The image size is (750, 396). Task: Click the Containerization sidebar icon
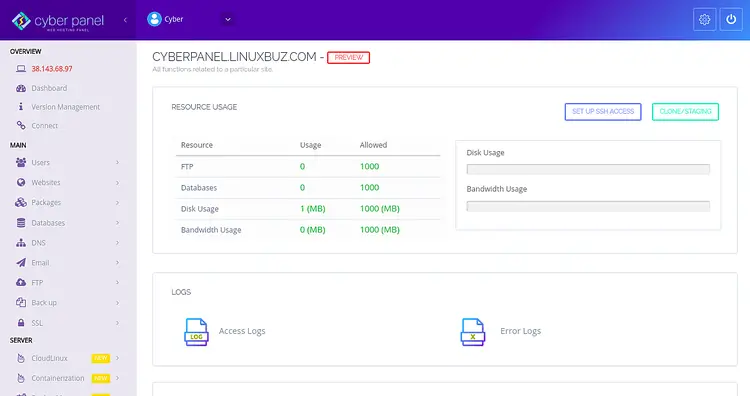[x=21, y=378]
